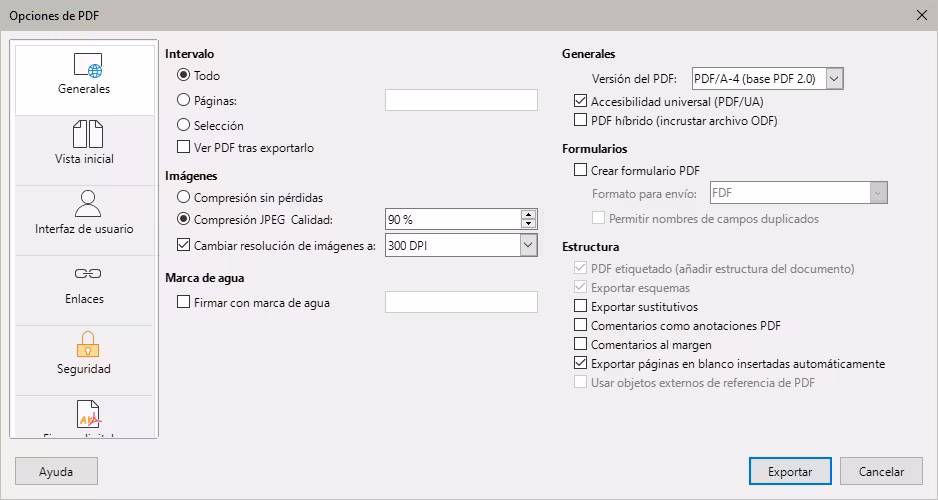Click the watermark text input field

[461, 302]
